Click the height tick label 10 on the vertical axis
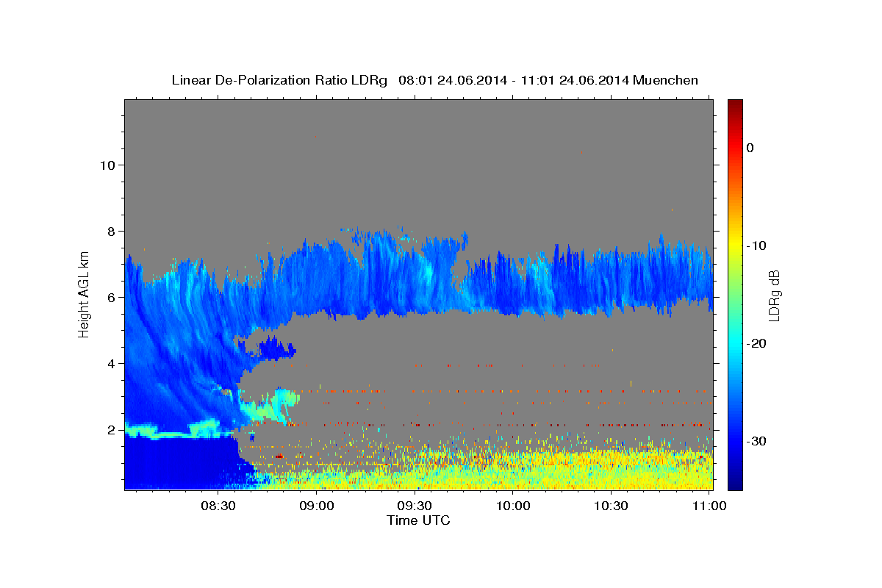 tap(107, 165)
